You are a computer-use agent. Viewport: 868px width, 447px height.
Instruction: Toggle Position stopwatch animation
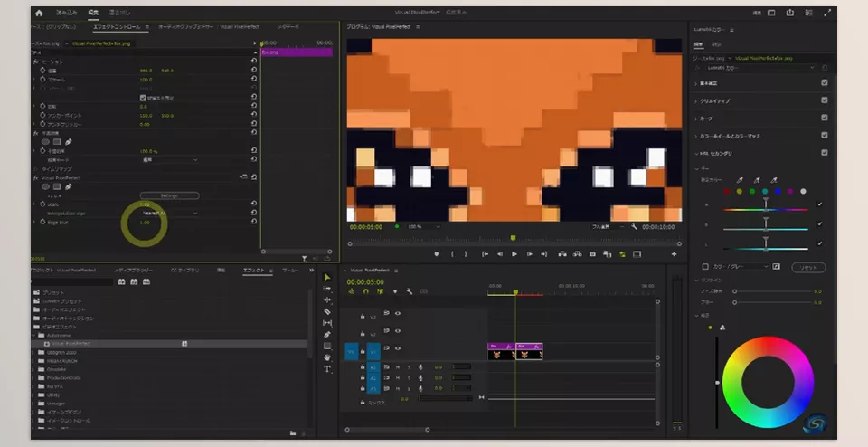point(42,71)
